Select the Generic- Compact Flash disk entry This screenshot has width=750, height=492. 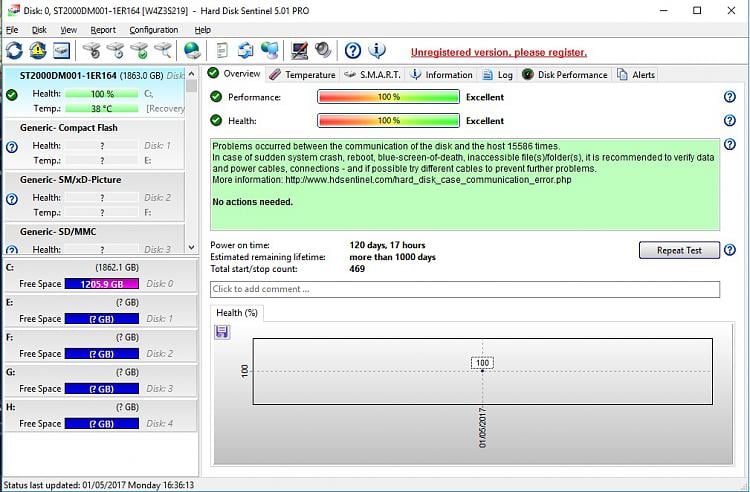click(95, 144)
